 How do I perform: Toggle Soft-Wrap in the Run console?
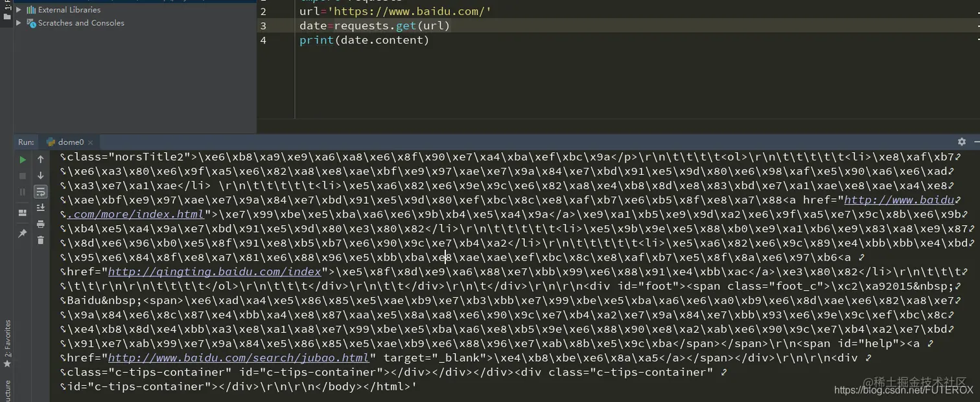point(41,192)
